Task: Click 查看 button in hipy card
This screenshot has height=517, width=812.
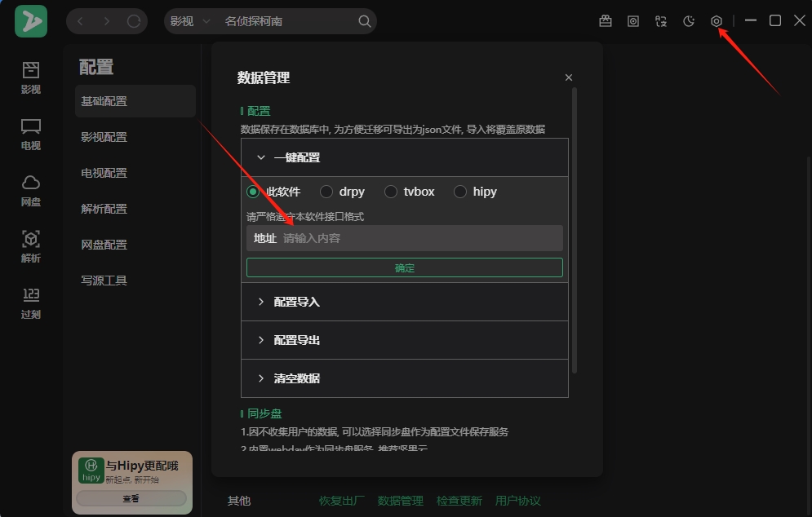Action: (x=131, y=498)
